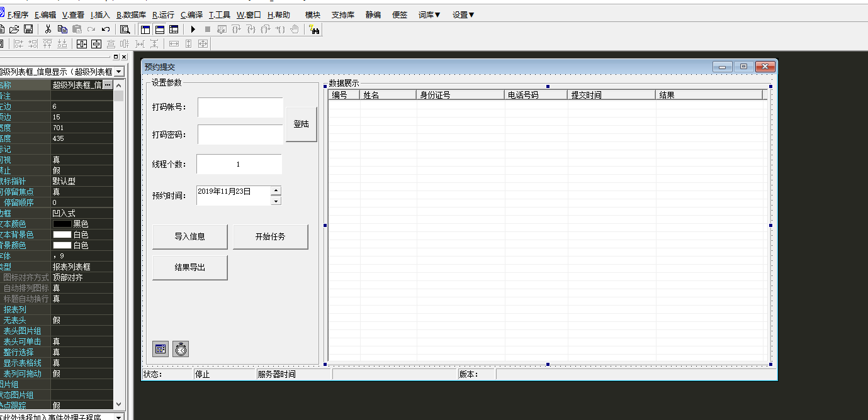Screen dimensions: 868x420
Task: Click the Undo arrow icon
Action: [106, 29]
